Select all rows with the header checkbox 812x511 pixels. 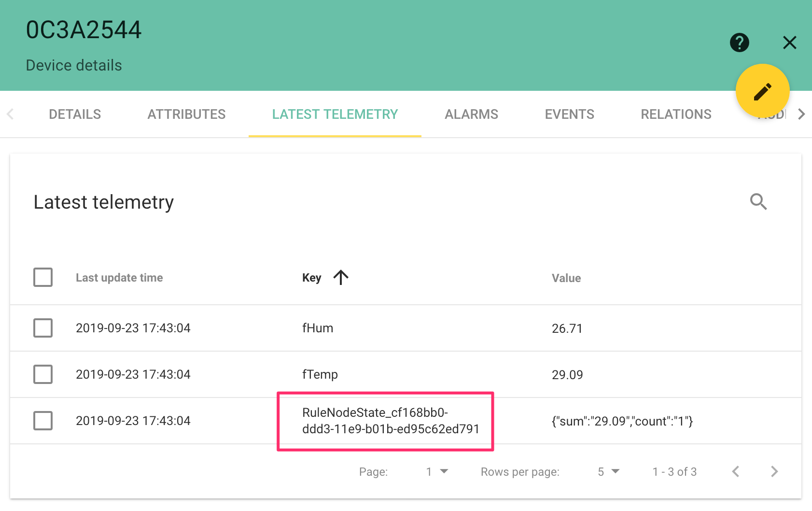click(43, 277)
